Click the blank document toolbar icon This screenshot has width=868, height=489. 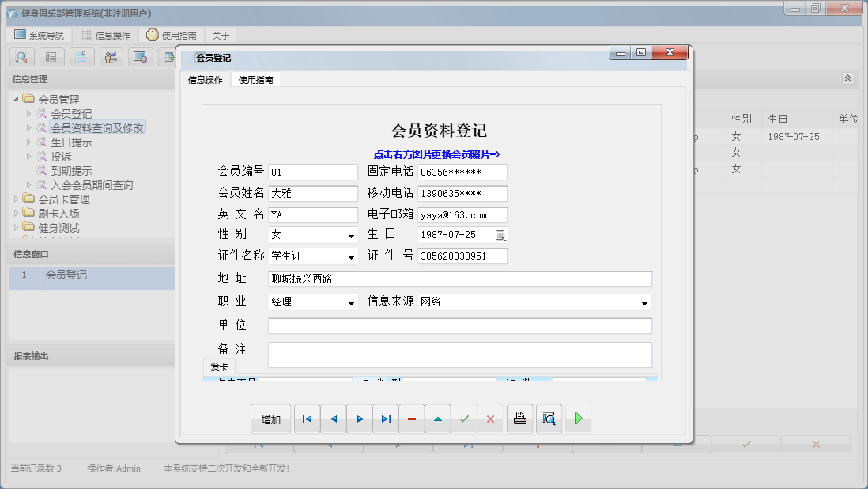tap(81, 57)
